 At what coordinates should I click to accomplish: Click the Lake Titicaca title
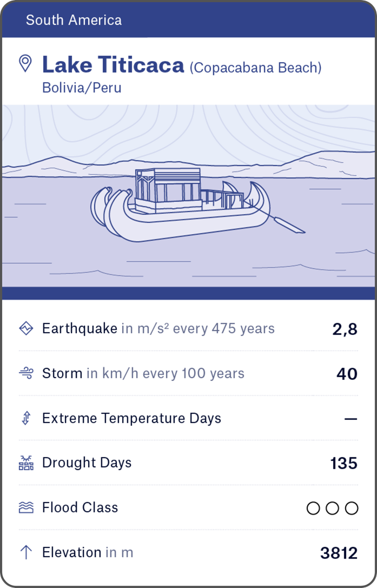(x=113, y=65)
